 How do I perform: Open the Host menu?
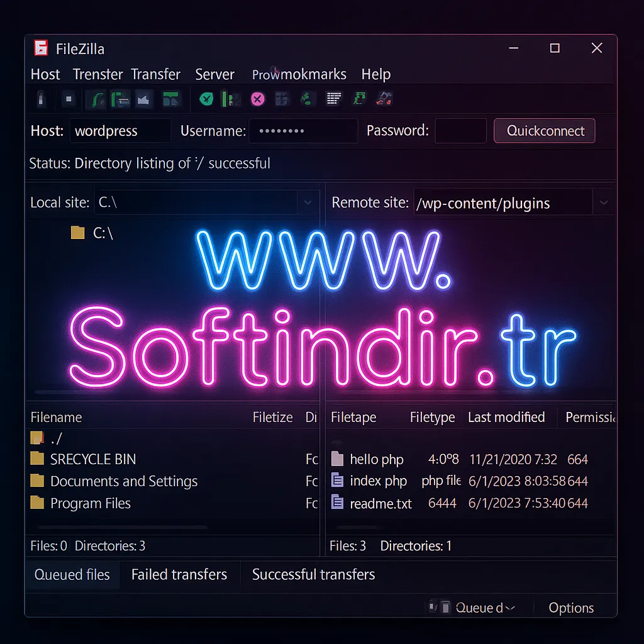coord(45,74)
